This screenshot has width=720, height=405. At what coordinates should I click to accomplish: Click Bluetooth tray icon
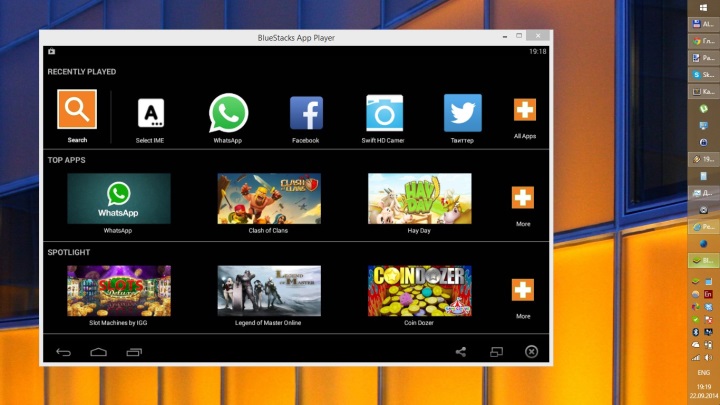[x=696, y=332]
